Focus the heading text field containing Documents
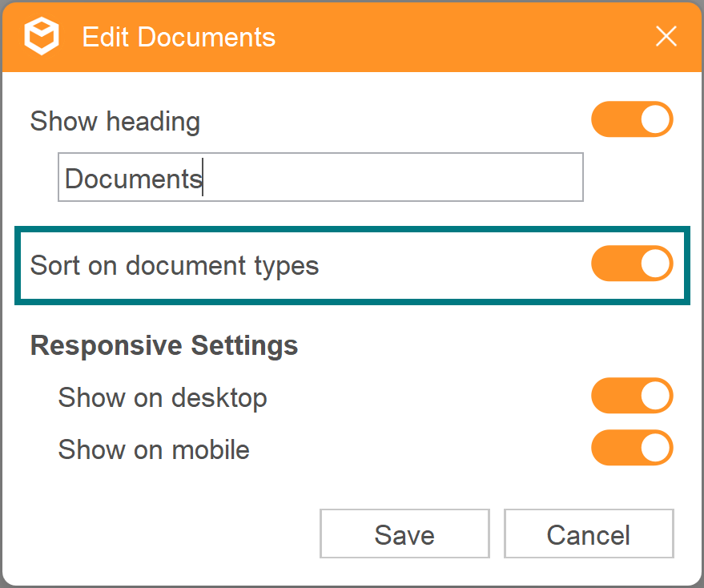 click(x=320, y=178)
